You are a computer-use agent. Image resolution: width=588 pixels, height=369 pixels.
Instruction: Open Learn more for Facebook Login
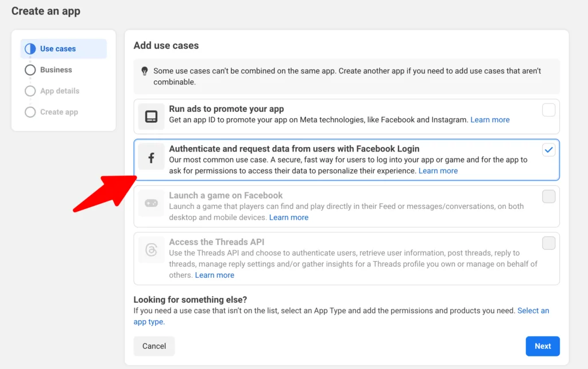pos(438,171)
